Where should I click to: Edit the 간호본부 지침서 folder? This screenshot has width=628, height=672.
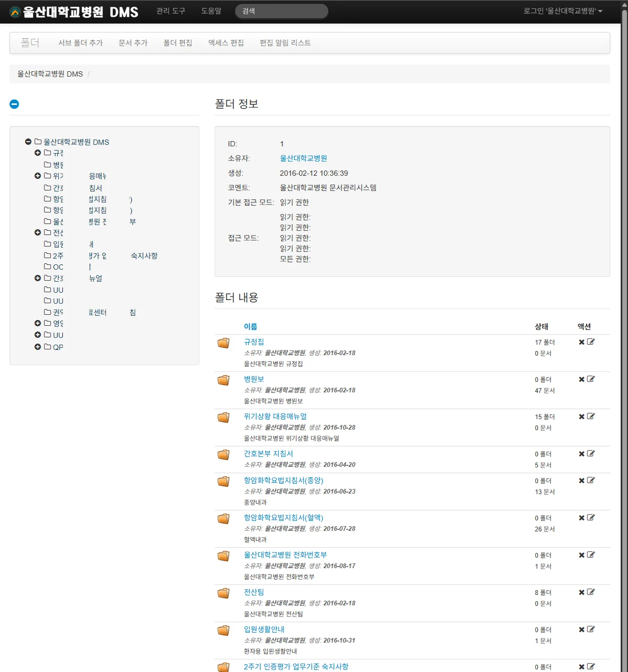[x=591, y=454]
